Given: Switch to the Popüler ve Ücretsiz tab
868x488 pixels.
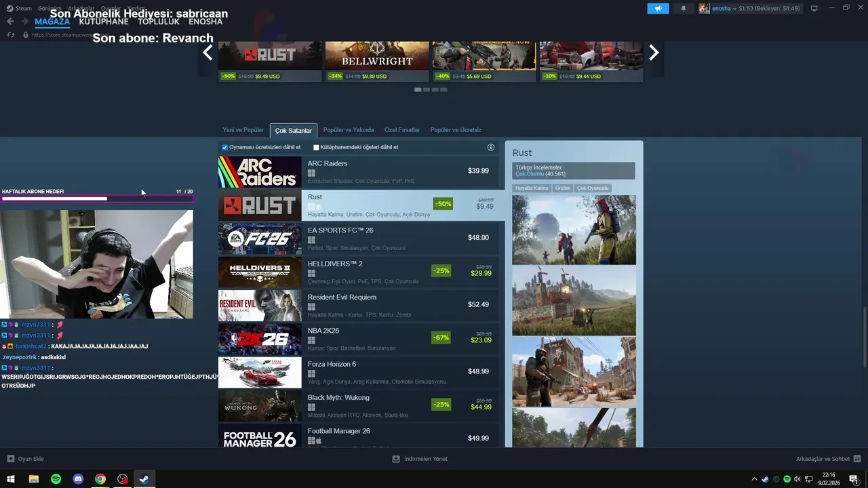Looking at the screenshot, I should tap(456, 130).
